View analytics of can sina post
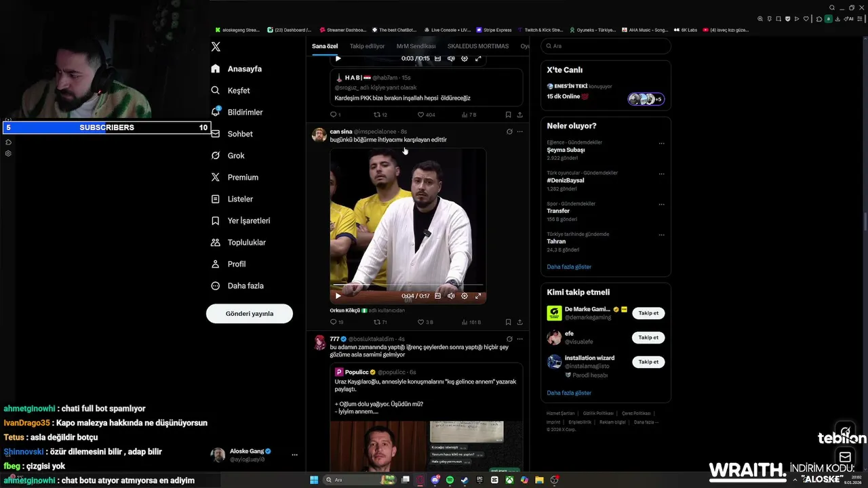The width and height of the screenshot is (868, 488). pyautogui.click(x=471, y=322)
